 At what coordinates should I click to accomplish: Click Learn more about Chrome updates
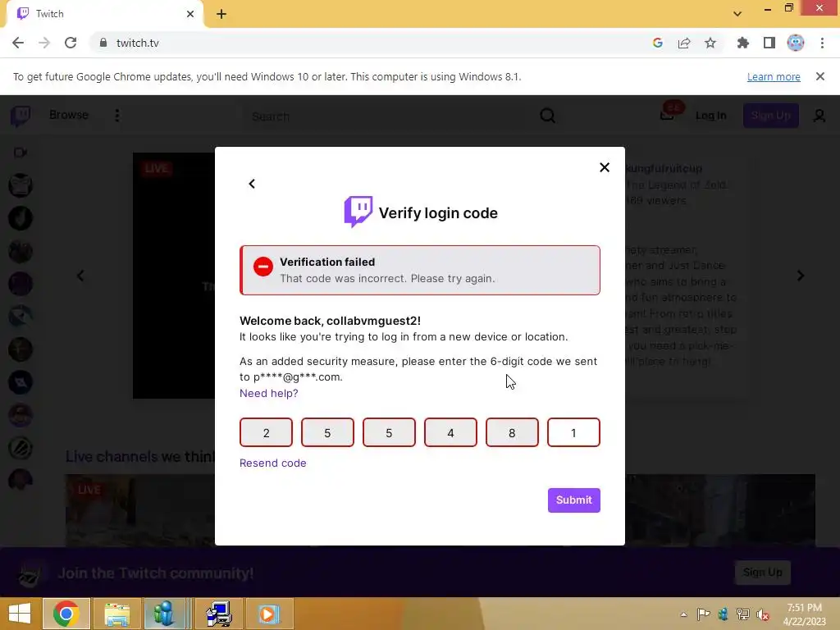(774, 76)
